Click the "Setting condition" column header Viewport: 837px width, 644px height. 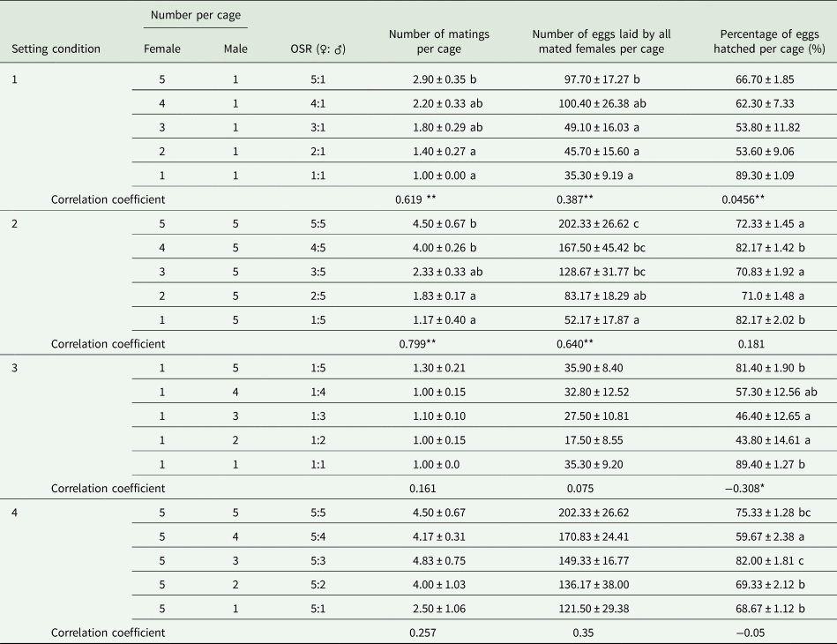point(56,49)
